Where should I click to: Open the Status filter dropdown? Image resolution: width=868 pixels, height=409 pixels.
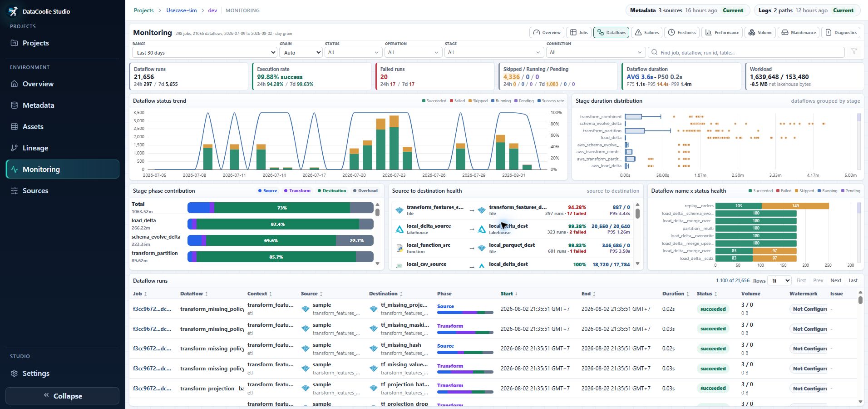[x=353, y=53]
